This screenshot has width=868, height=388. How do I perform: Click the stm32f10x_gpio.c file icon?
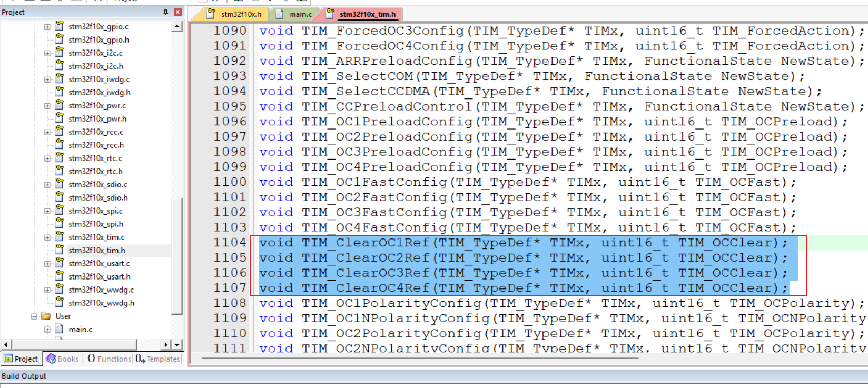[x=60, y=26]
